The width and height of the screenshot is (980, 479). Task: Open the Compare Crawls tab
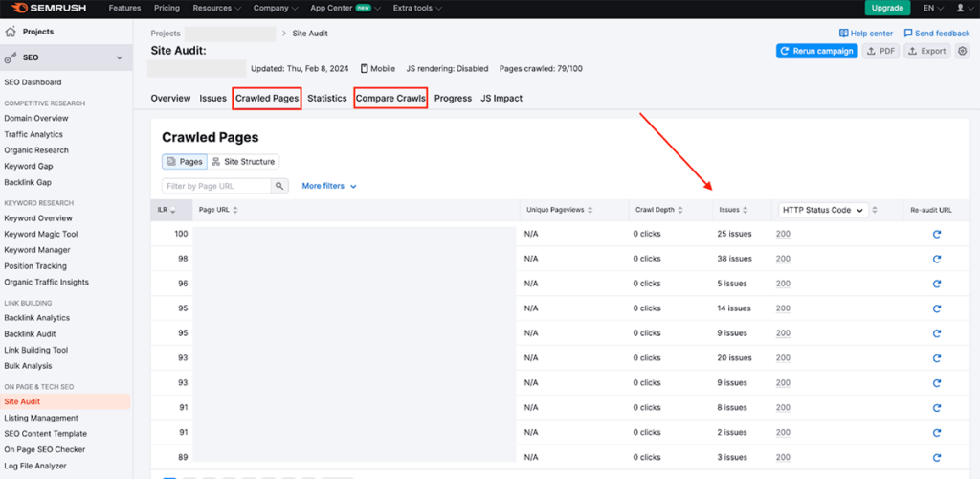click(390, 98)
